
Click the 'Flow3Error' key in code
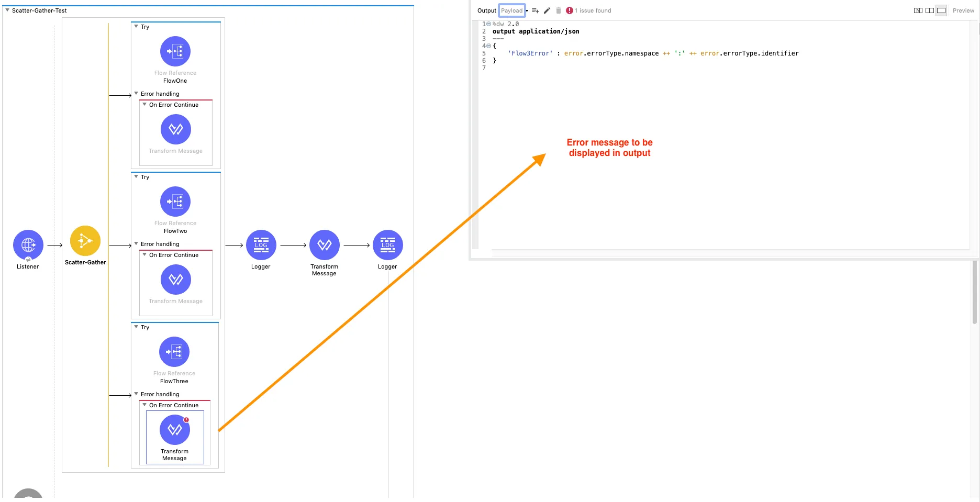[530, 53]
